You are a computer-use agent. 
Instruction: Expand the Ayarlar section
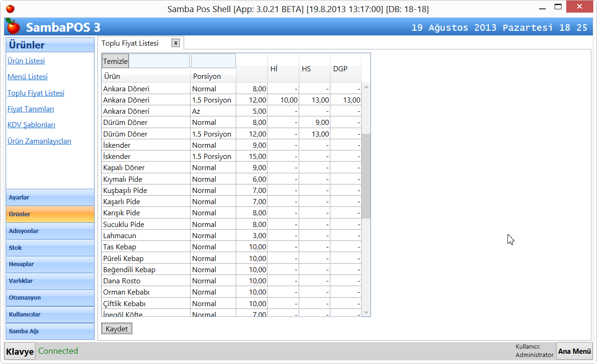(x=50, y=198)
